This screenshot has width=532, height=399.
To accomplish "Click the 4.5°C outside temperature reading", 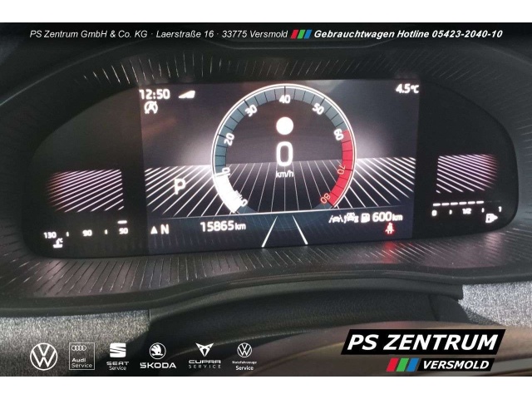I will pos(407,88).
